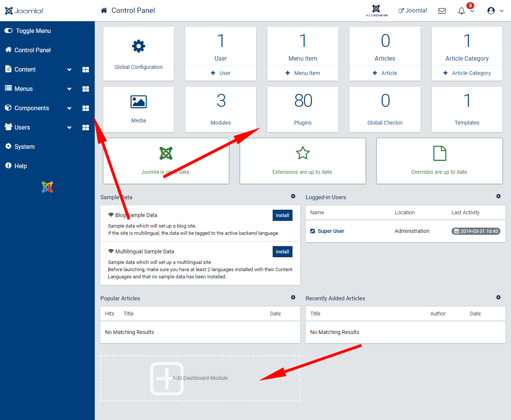This screenshot has height=420, width=511.
Task: Expand the Menus submenu chevron
Action: pyautogui.click(x=69, y=89)
